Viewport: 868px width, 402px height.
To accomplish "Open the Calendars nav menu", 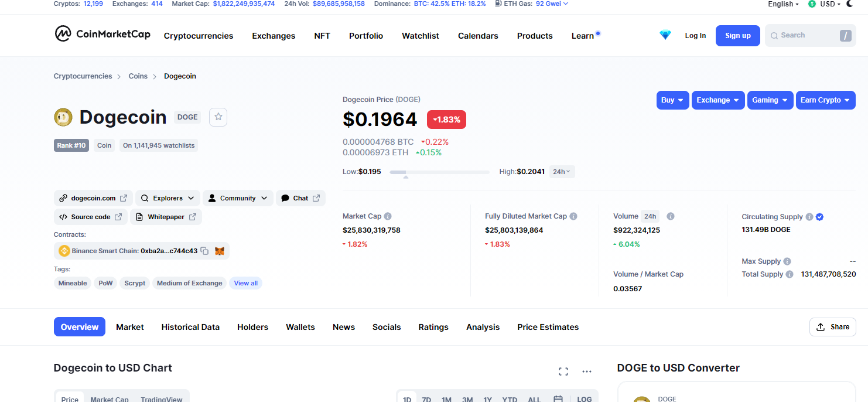I will [478, 36].
